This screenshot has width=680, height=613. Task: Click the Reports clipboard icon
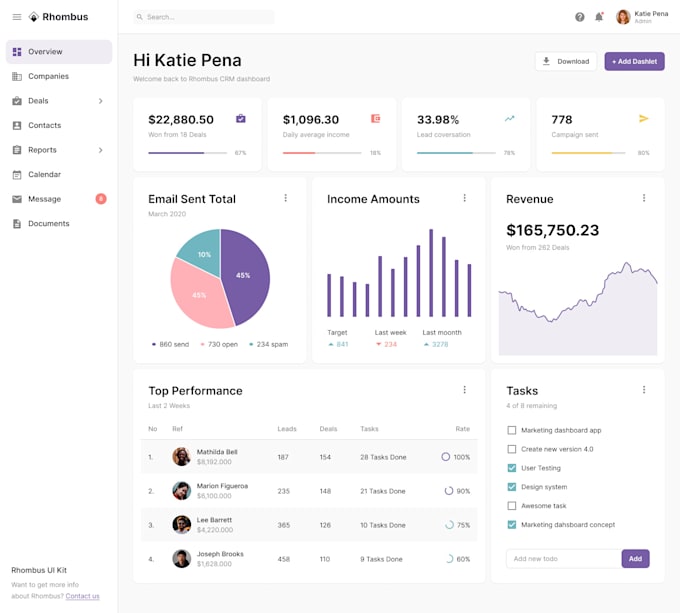click(17, 150)
